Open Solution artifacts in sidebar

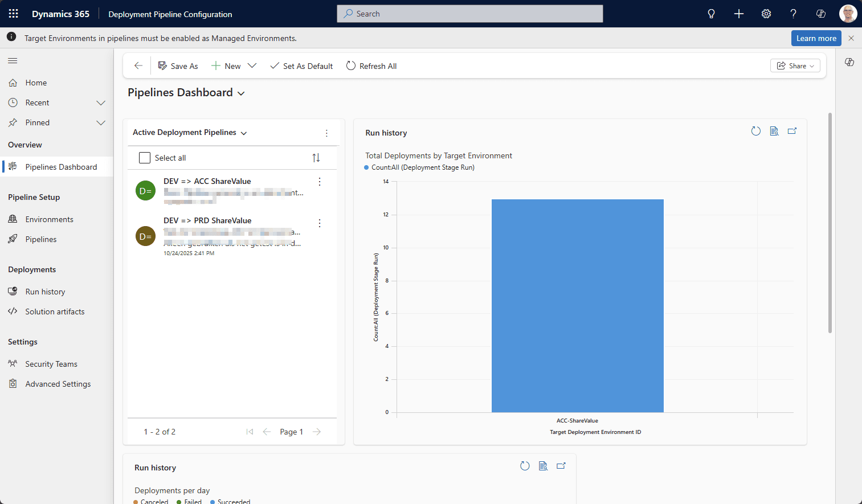coord(55,312)
